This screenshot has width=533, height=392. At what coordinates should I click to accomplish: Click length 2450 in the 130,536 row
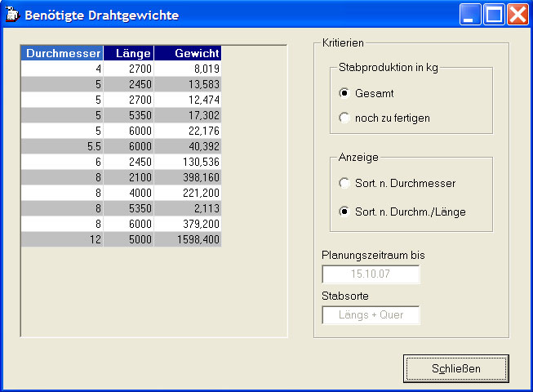click(129, 162)
